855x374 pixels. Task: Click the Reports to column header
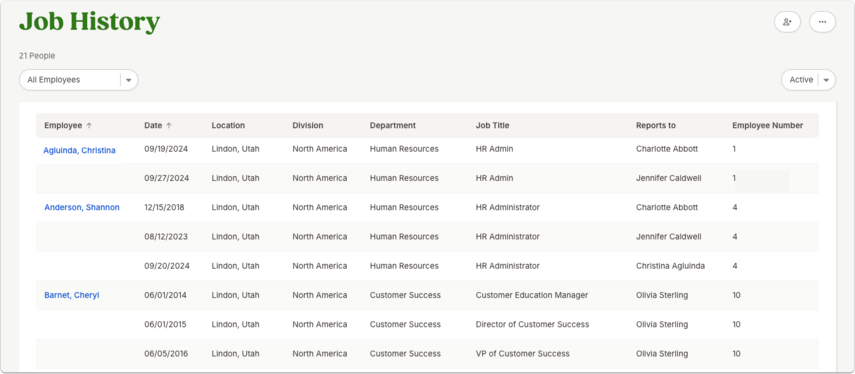click(x=655, y=125)
